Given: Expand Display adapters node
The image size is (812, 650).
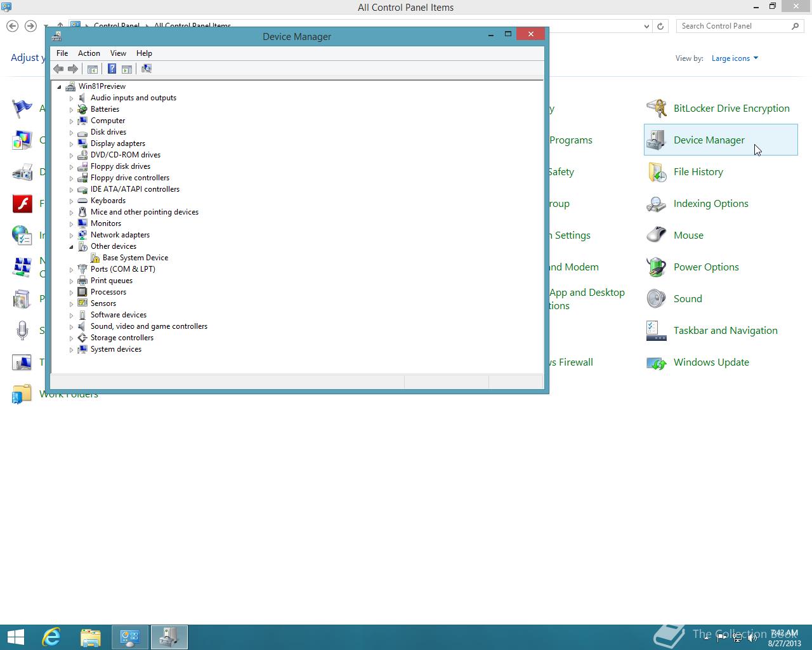Looking at the screenshot, I should [x=72, y=144].
